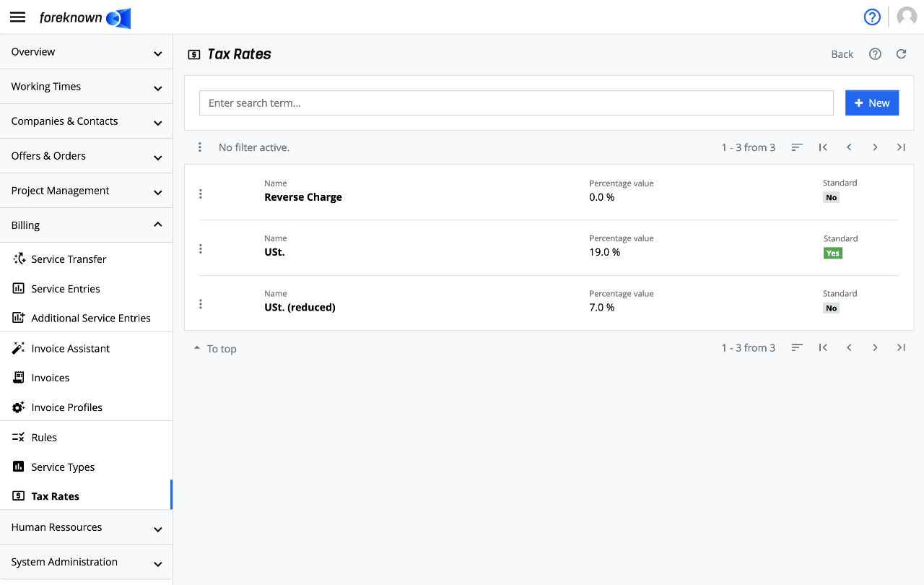Click 'No filter active.' text

coord(254,147)
